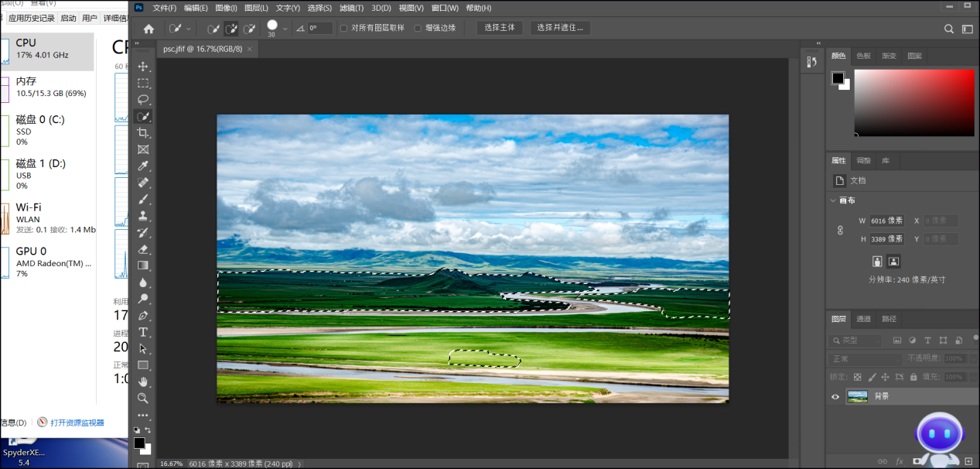Switch to the 通道 tab
Viewport: 980px width, 469px height.
(x=863, y=319)
